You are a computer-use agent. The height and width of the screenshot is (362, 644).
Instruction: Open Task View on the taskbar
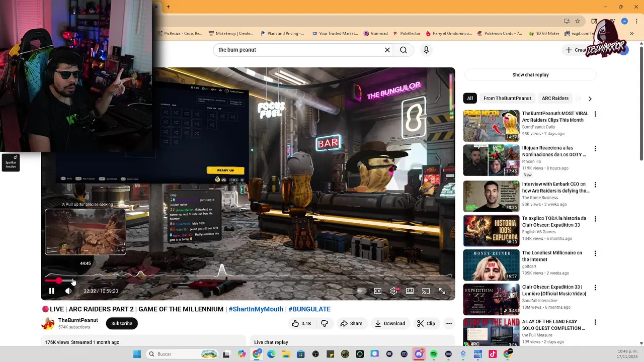[226, 354]
